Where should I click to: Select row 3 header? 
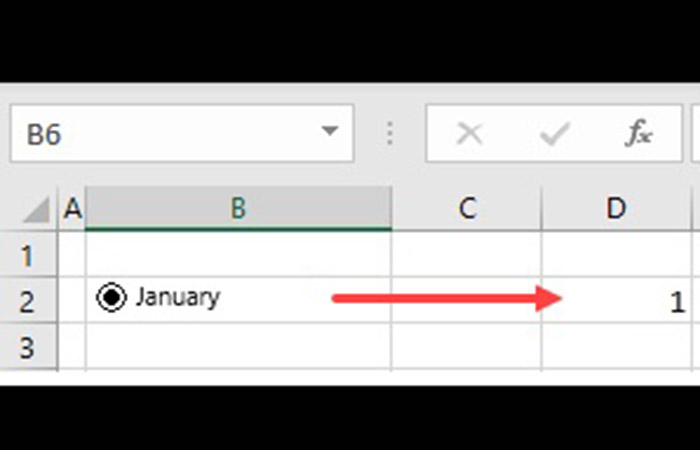(x=28, y=347)
